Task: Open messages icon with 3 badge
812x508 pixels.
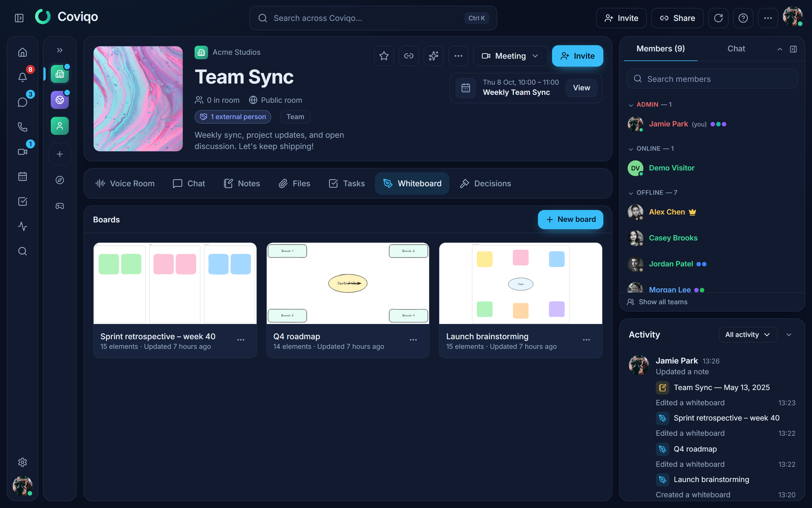Action: click(x=23, y=102)
